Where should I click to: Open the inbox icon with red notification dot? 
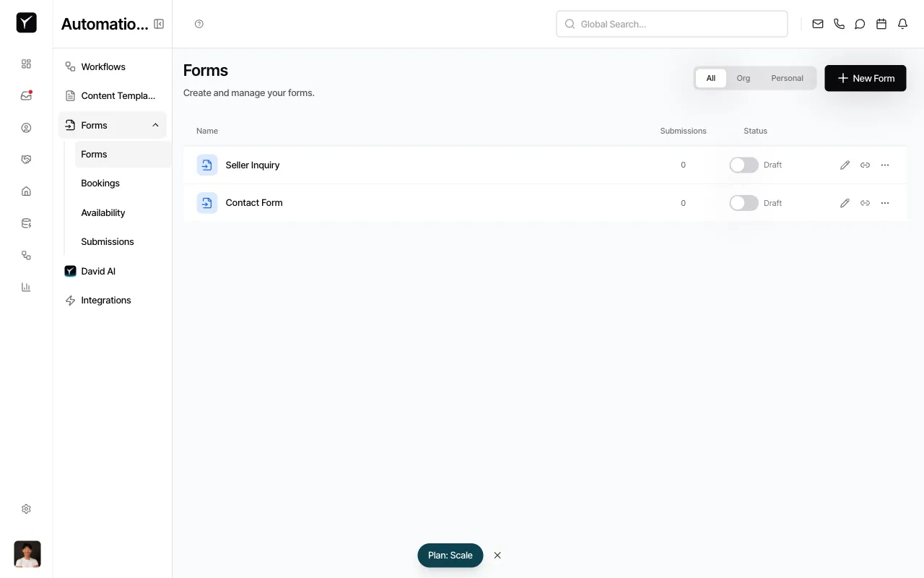pos(26,94)
